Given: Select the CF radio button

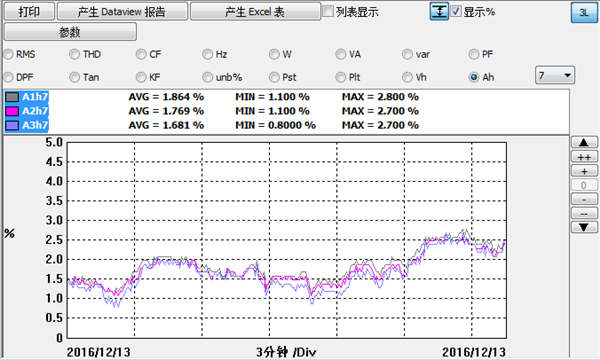Looking at the screenshot, I should (x=141, y=54).
